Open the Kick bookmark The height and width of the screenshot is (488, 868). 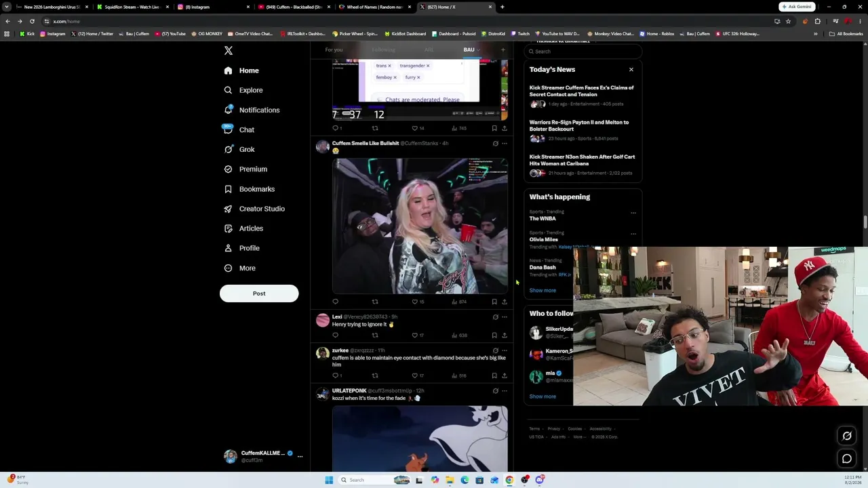pyautogui.click(x=27, y=34)
